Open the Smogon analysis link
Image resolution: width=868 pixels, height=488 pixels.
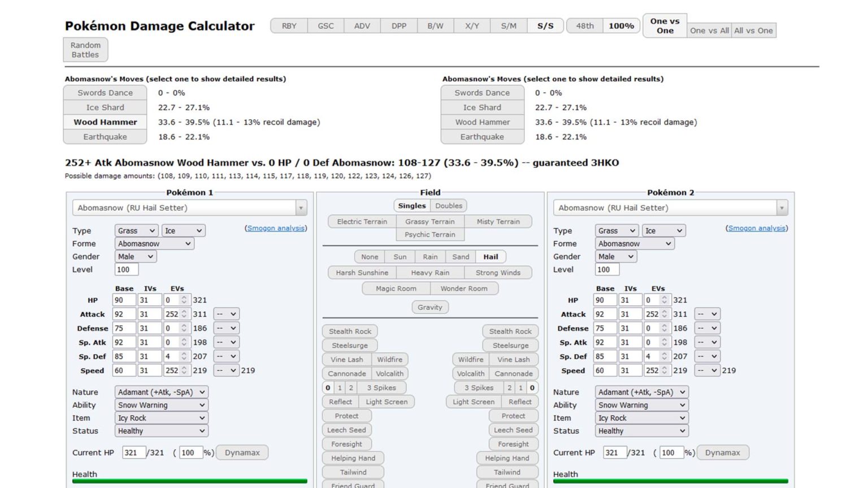pos(276,228)
